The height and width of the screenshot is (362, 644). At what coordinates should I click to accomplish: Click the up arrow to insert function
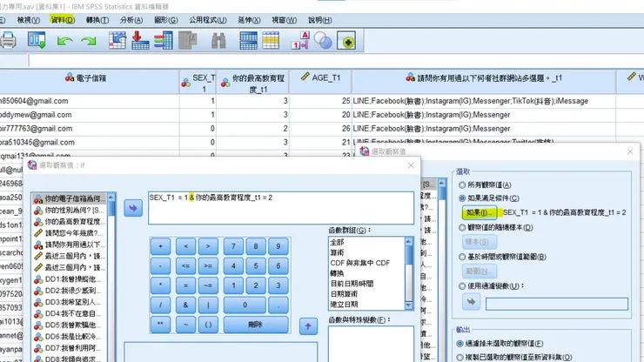coord(308,326)
